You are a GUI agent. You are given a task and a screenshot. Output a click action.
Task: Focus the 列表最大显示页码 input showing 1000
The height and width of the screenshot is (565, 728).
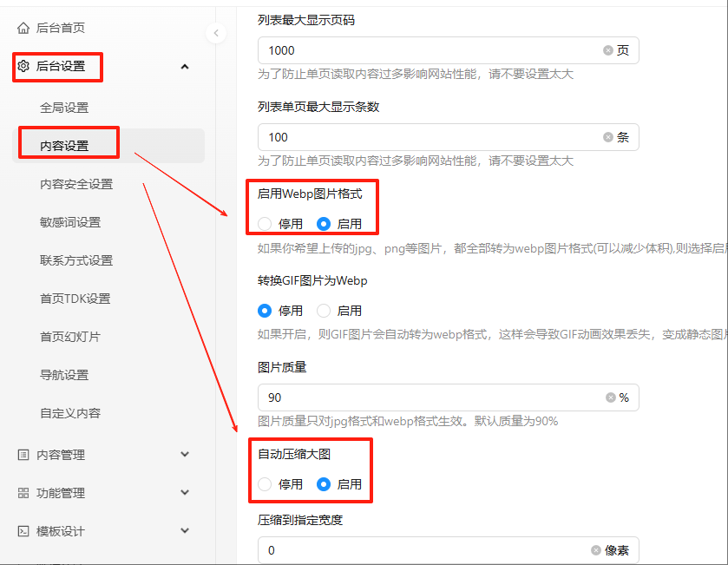point(449,50)
